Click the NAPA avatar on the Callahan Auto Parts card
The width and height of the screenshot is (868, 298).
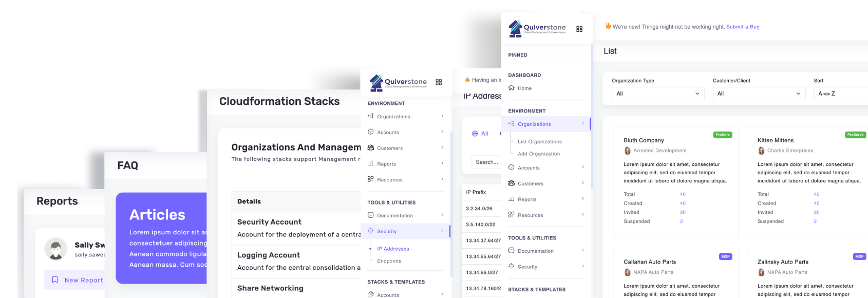pos(627,272)
